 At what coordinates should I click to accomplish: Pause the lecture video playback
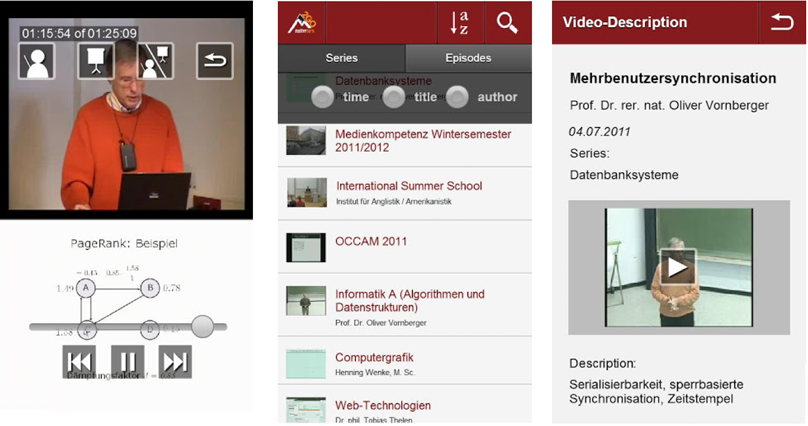coord(127,361)
